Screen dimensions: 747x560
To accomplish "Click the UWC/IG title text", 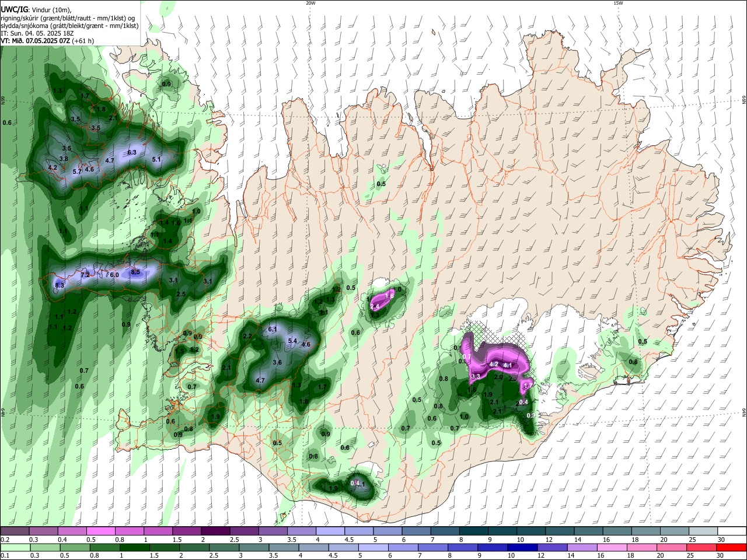I will [14, 10].
